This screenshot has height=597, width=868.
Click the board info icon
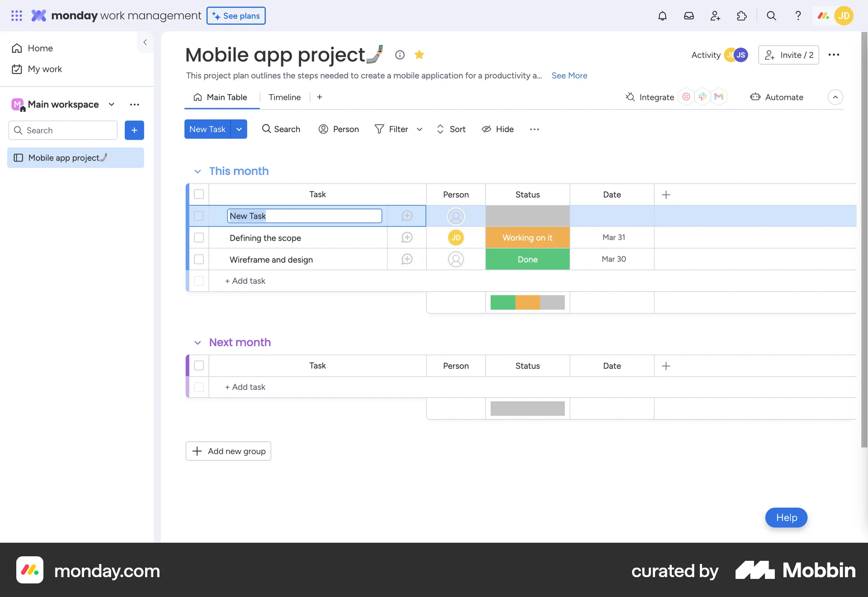tap(400, 55)
